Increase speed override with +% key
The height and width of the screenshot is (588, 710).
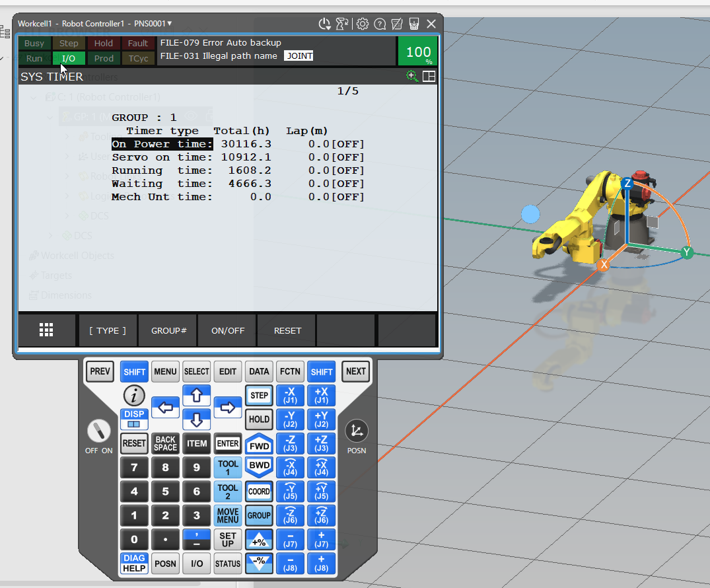coord(259,539)
